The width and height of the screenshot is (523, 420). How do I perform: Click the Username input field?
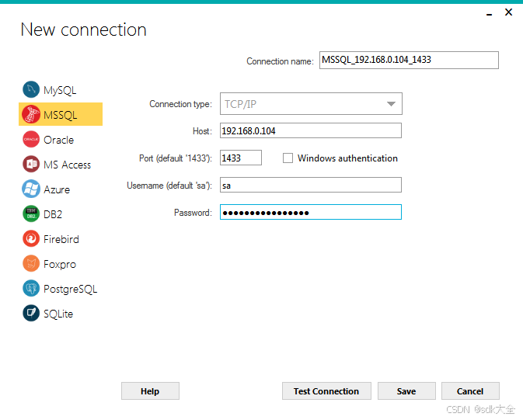coord(311,185)
